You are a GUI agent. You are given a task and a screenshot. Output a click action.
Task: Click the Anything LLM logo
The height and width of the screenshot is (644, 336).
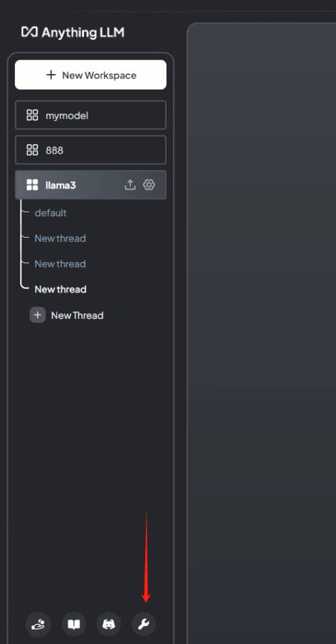73,33
